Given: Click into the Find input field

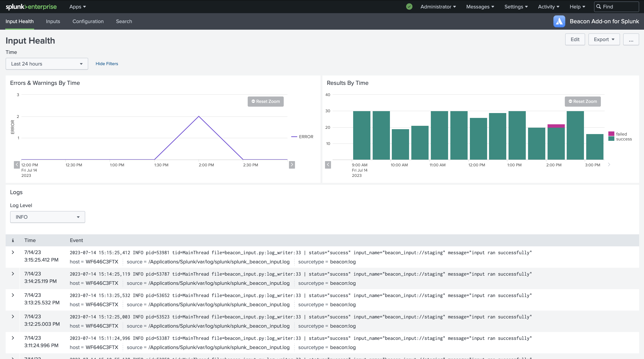Looking at the screenshot, I should tap(616, 7).
